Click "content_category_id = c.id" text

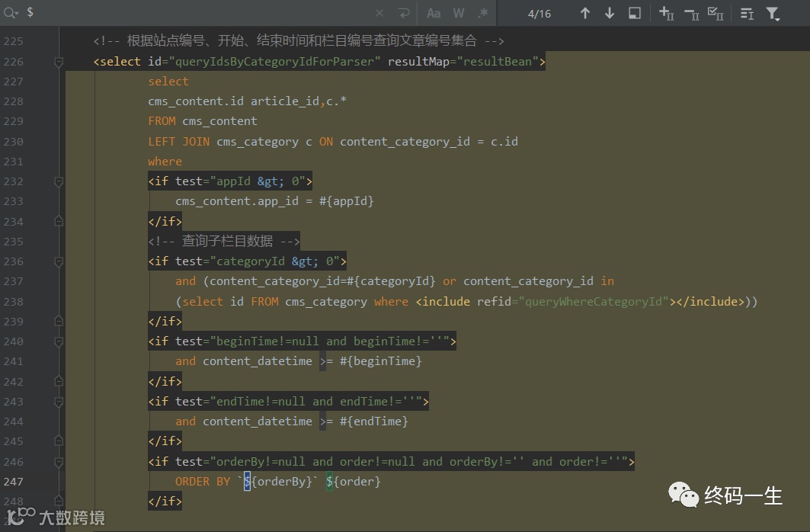(x=429, y=142)
